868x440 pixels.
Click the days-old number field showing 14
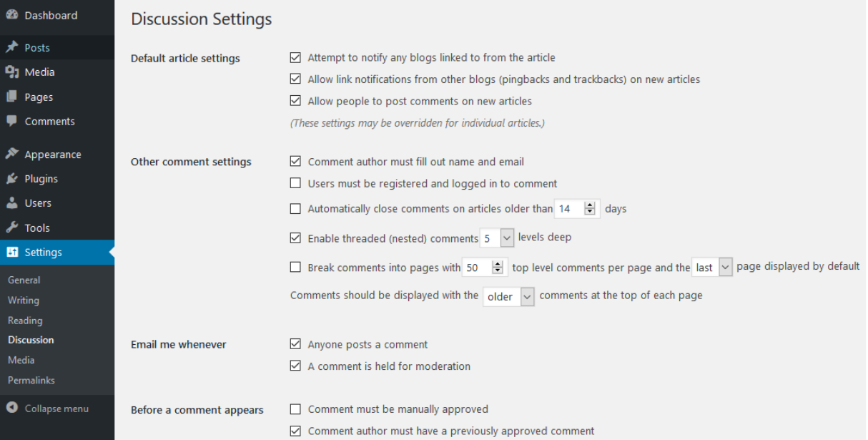pos(569,209)
